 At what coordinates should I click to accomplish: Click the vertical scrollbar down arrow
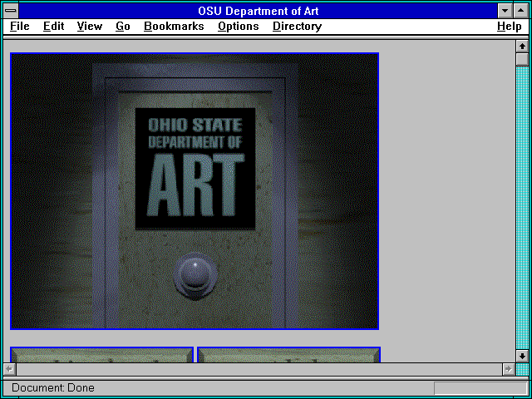click(522, 356)
